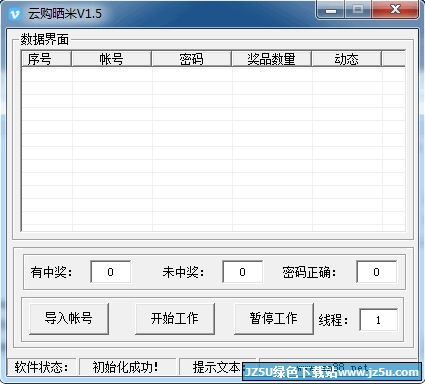Click the 导入帐号 button
The image size is (425, 384).
(69, 319)
